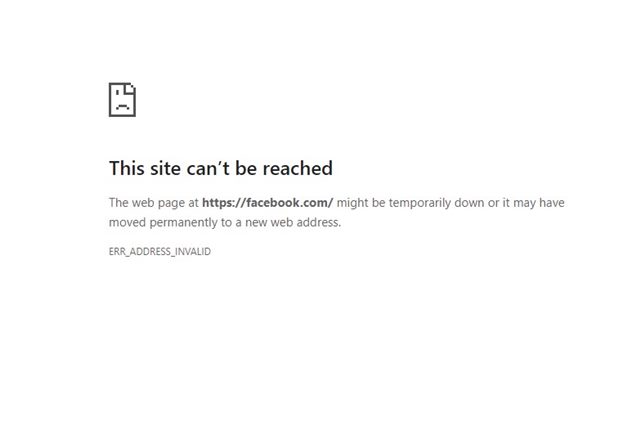Click the word "permanently" in the message

(x=184, y=222)
